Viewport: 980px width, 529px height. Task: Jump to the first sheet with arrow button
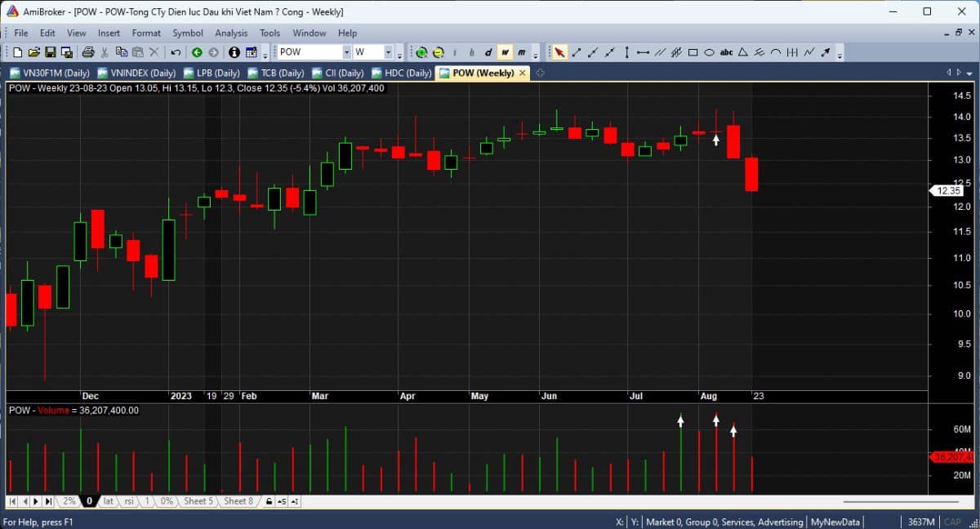tap(12, 501)
